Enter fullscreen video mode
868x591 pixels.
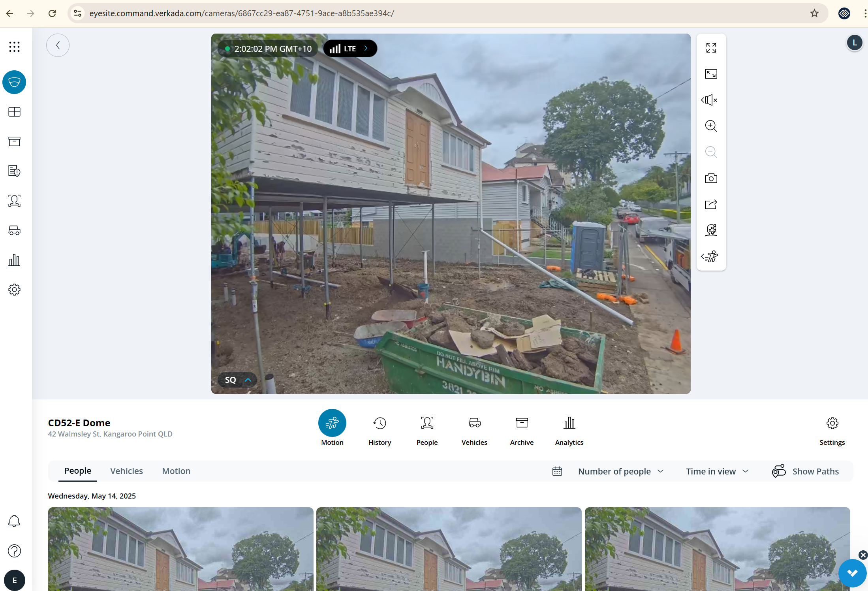click(x=711, y=48)
